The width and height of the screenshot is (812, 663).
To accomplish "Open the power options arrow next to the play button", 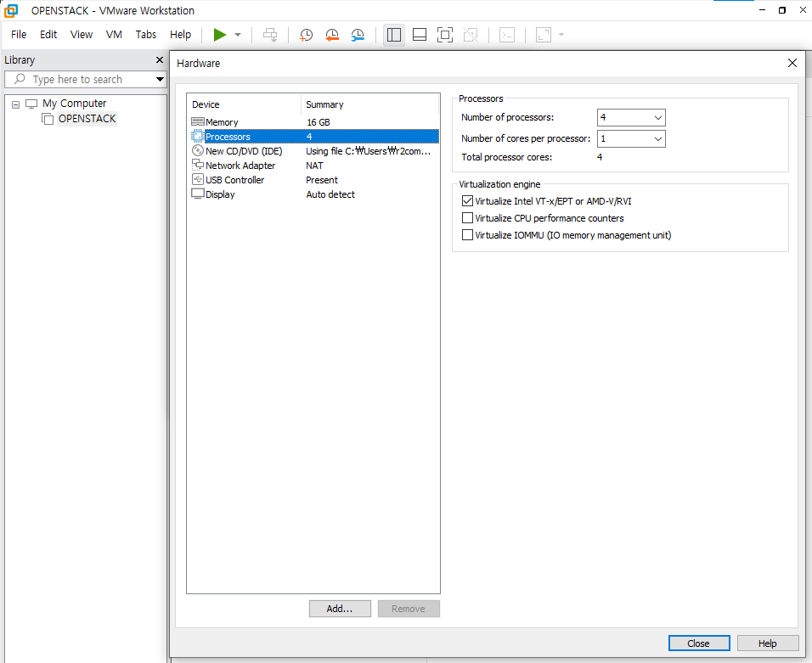I will [x=238, y=35].
